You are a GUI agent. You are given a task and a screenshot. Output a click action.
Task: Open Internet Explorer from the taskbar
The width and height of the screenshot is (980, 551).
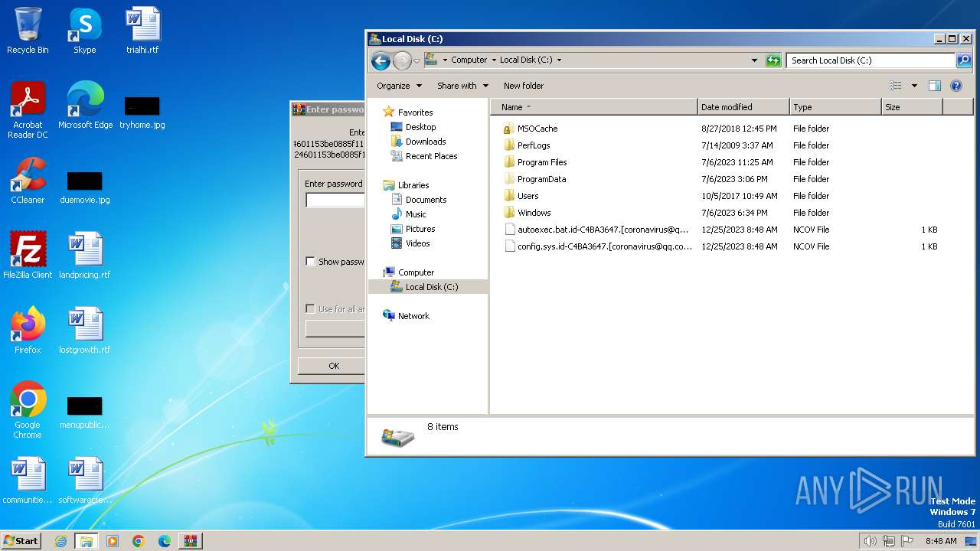(60, 541)
